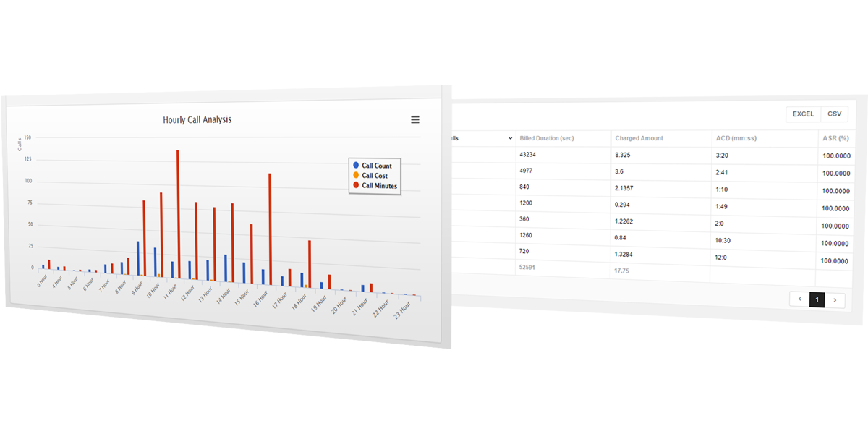Image resolution: width=868 pixels, height=434 pixels.
Task: Sort by Charged Amount column header
Action: (x=639, y=138)
